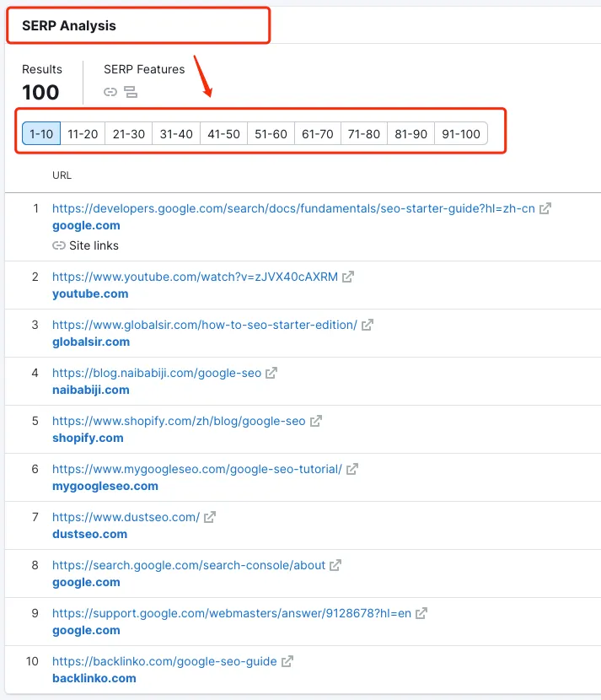Click the site links icon under SERP Features

(110, 92)
